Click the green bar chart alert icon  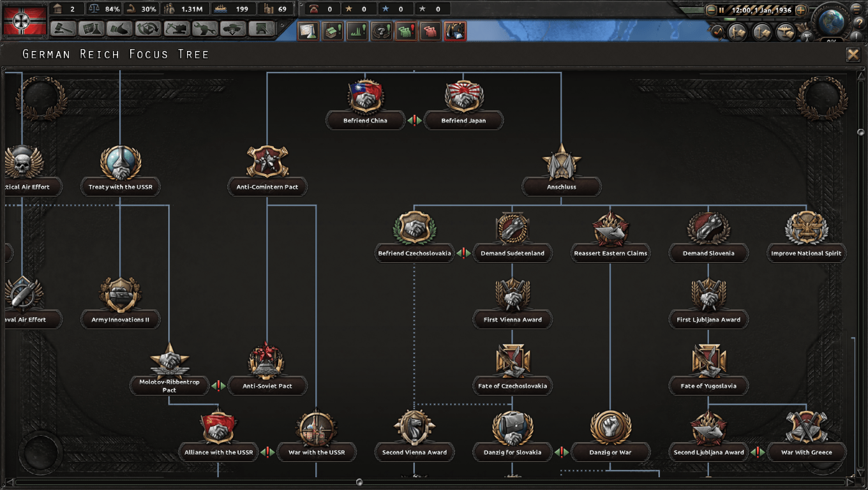point(357,31)
